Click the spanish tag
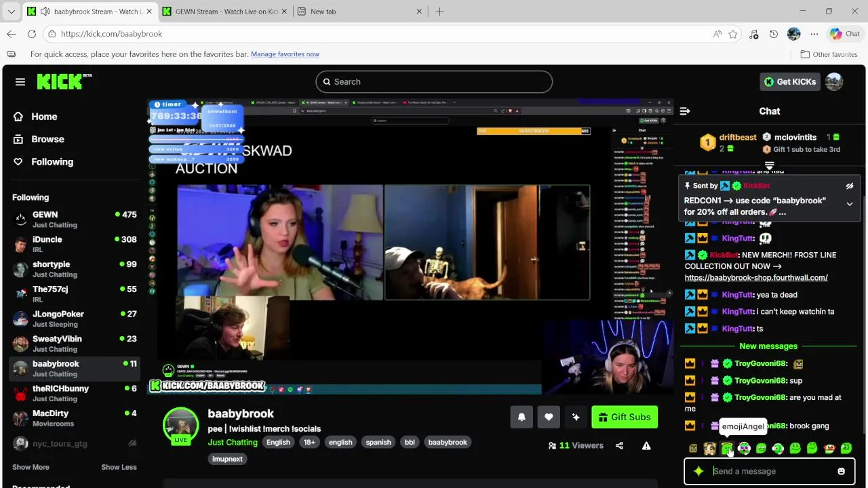 tap(378, 442)
